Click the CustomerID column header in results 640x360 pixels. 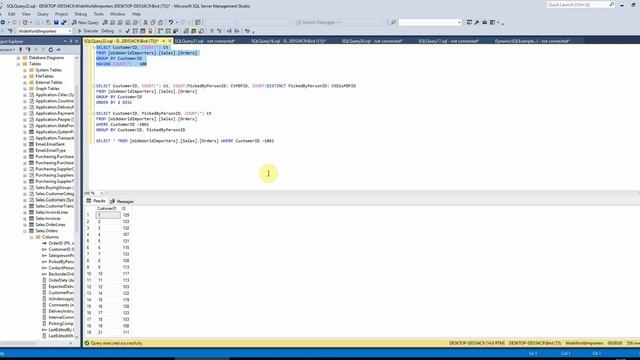click(107, 209)
